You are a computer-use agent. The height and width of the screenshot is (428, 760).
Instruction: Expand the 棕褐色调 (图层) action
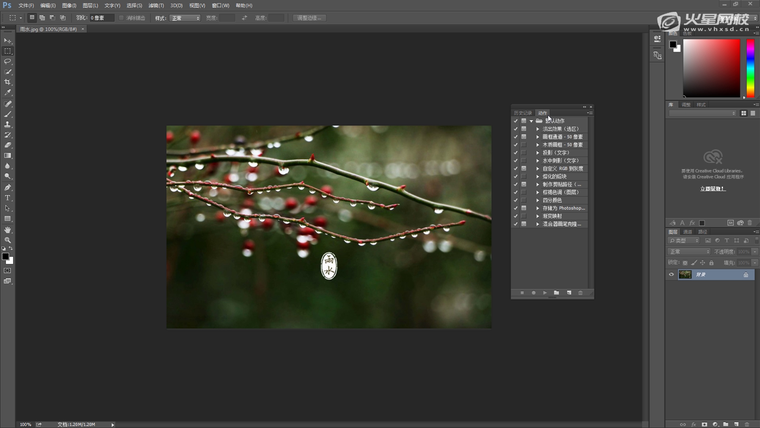(537, 192)
